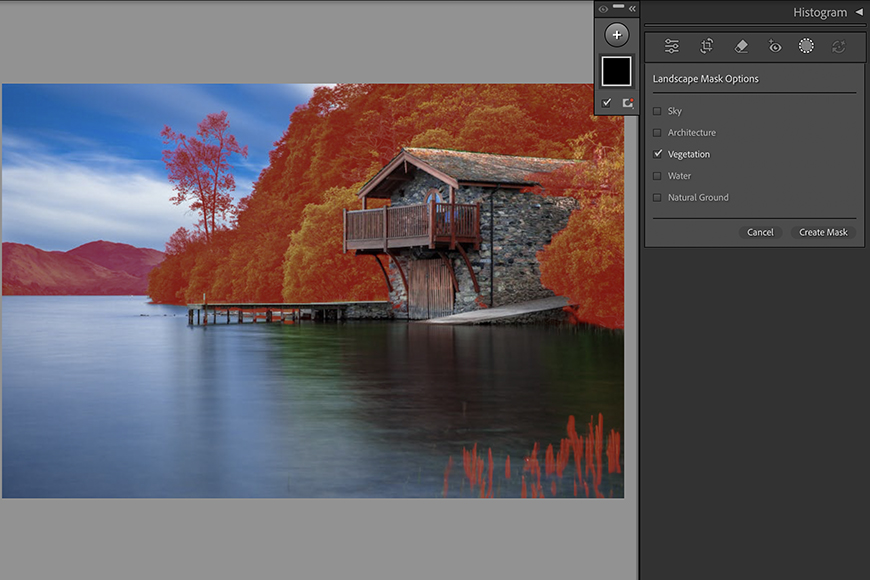Toggle masks panel eye visibility icon
870x580 pixels.
[603, 8]
